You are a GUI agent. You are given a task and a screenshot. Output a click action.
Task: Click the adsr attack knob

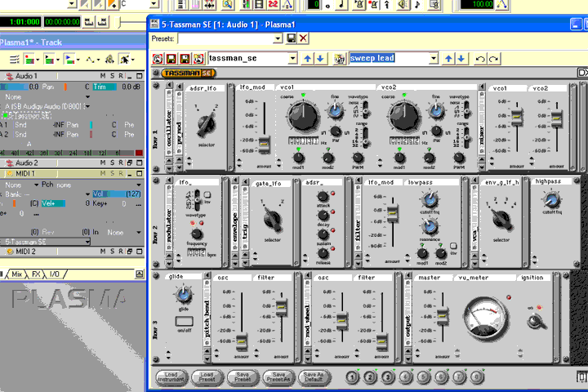click(x=323, y=196)
